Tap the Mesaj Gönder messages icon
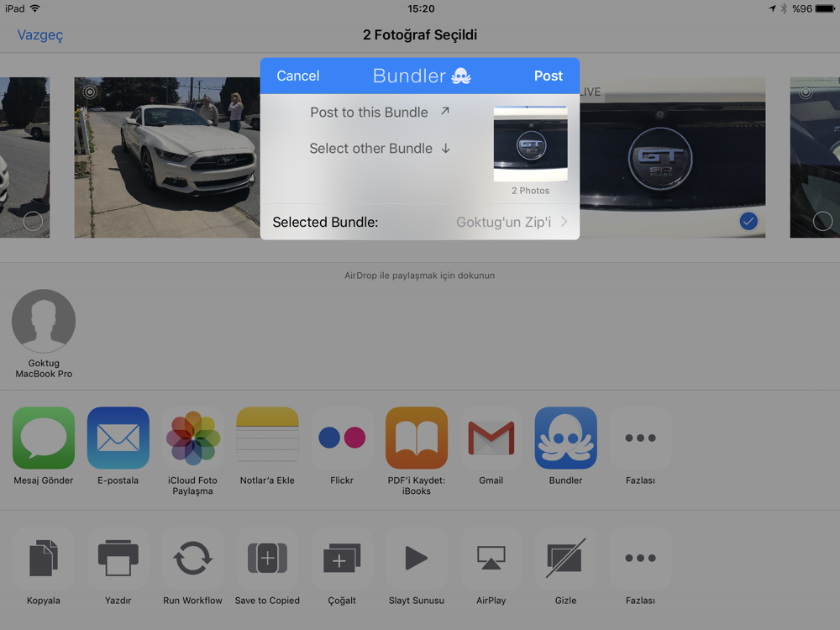The width and height of the screenshot is (840, 630). 44,438
